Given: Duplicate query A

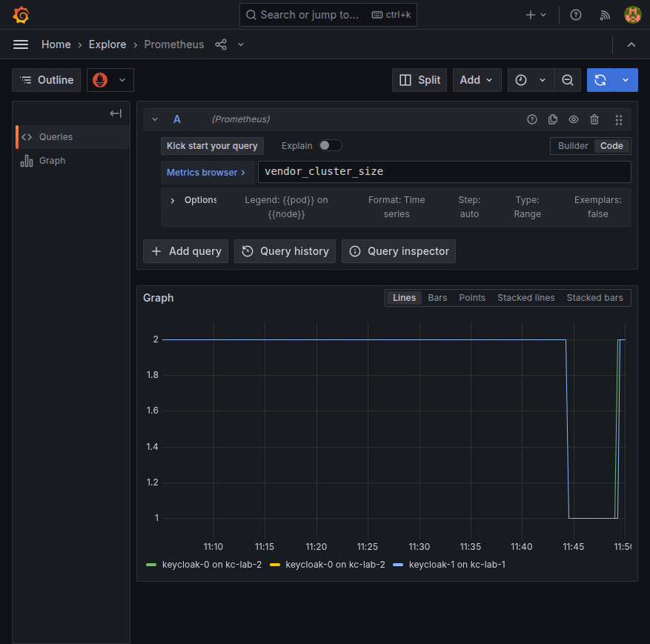Looking at the screenshot, I should [x=553, y=119].
